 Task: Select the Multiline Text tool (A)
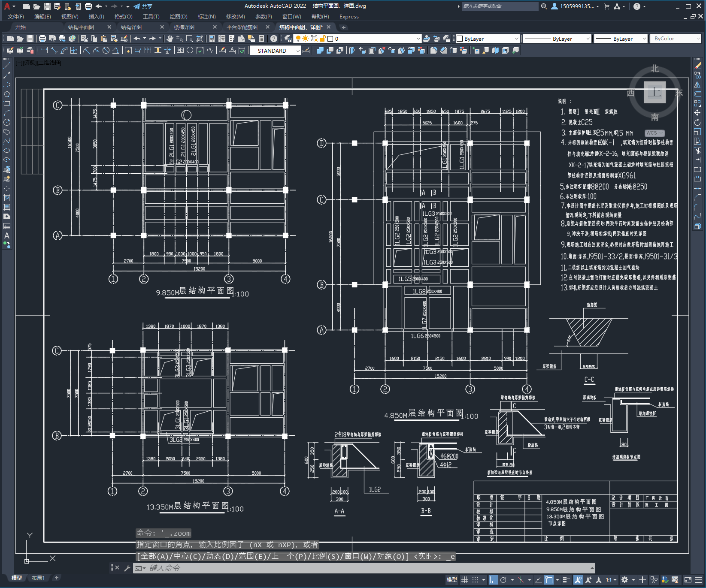(x=7, y=235)
